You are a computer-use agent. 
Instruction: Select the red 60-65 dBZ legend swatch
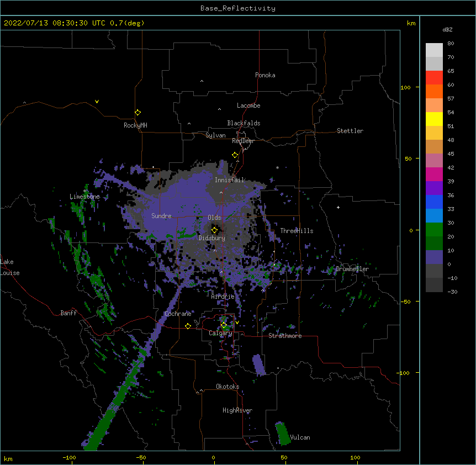click(x=434, y=78)
